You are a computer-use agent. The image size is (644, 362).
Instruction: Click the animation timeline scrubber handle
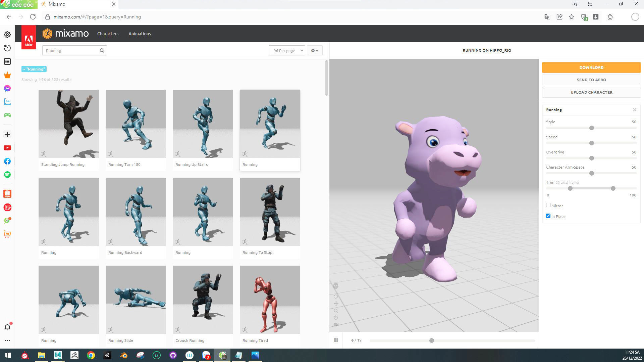[432, 341]
